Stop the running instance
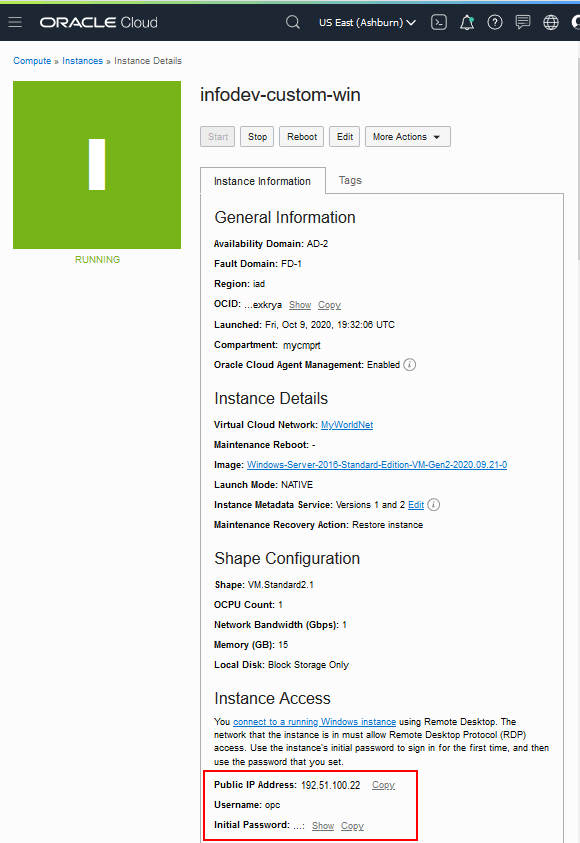Image resolution: width=580 pixels, height=843 pixels. pos(257,136)
